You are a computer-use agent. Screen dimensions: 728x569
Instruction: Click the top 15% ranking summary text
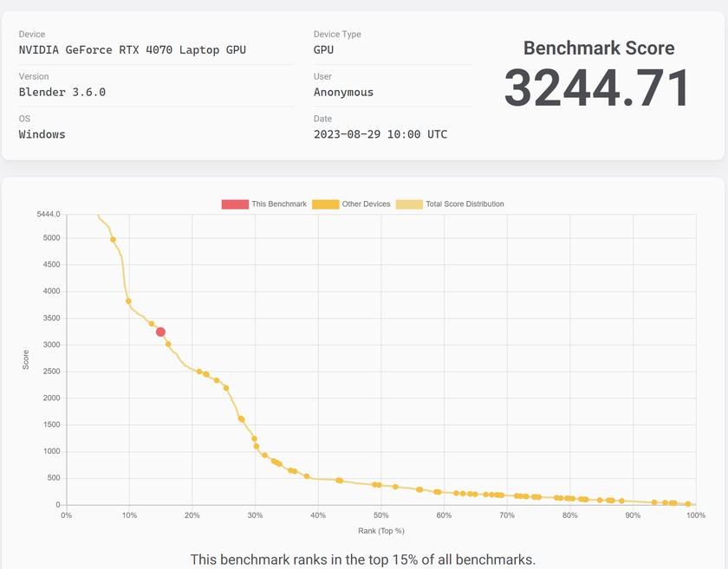coord(362,559)
